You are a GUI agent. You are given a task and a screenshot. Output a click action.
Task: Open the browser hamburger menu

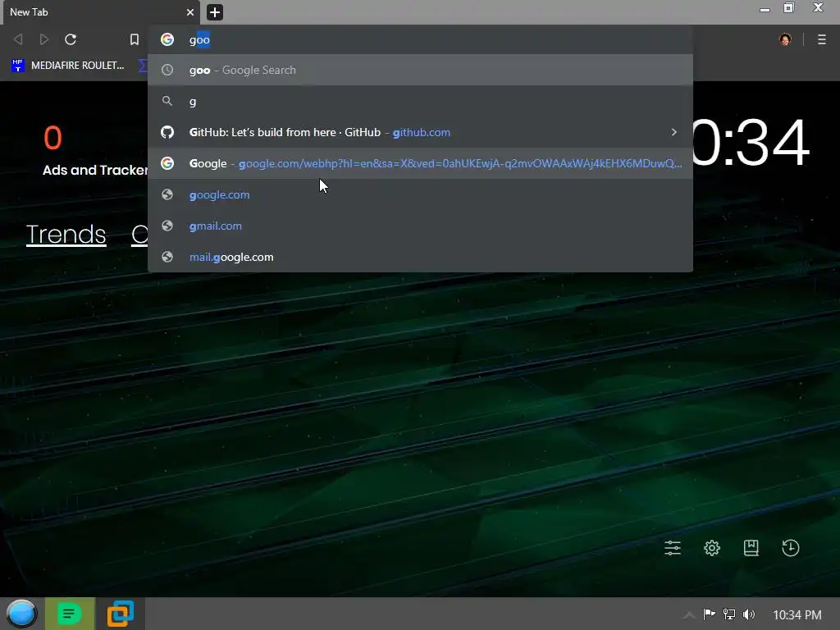click(822, 39)
